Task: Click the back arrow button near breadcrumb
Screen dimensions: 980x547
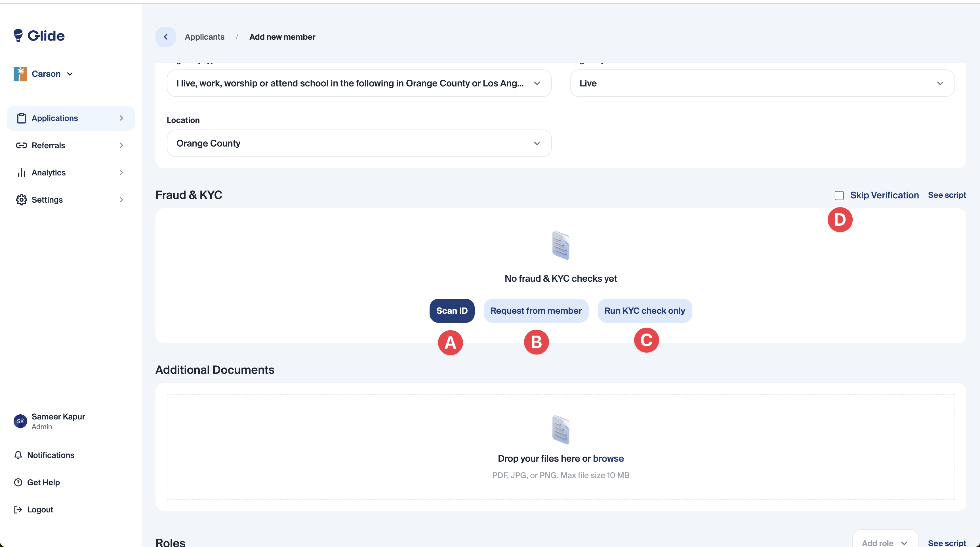Action: coord(165,37)
